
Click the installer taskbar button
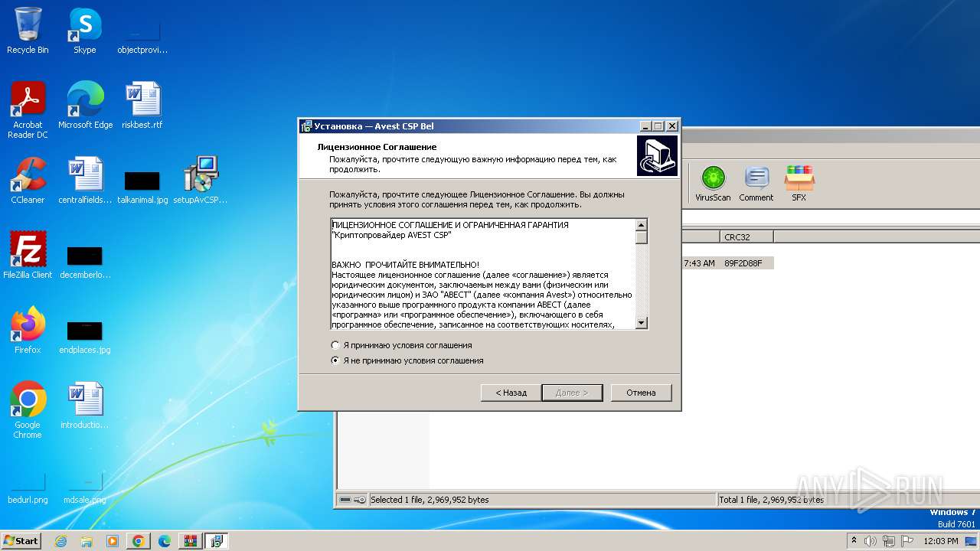[216, 541]
